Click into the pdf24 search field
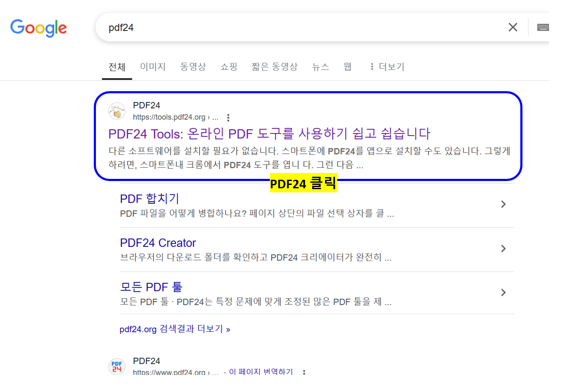 tap(300, 27)
